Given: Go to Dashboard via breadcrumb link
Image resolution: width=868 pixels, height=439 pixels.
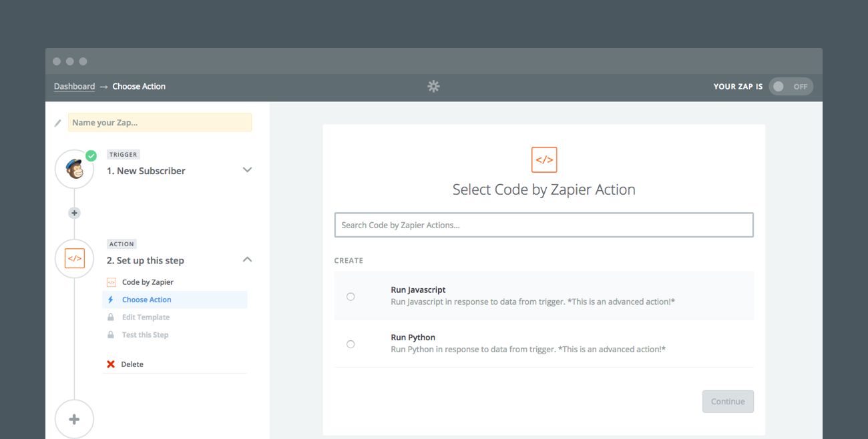Looking at the screenshot, I should point(74,86).
